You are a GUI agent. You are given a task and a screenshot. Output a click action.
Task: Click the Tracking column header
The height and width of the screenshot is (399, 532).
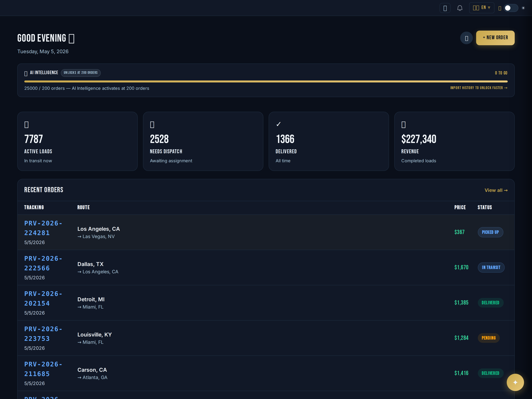34,207
